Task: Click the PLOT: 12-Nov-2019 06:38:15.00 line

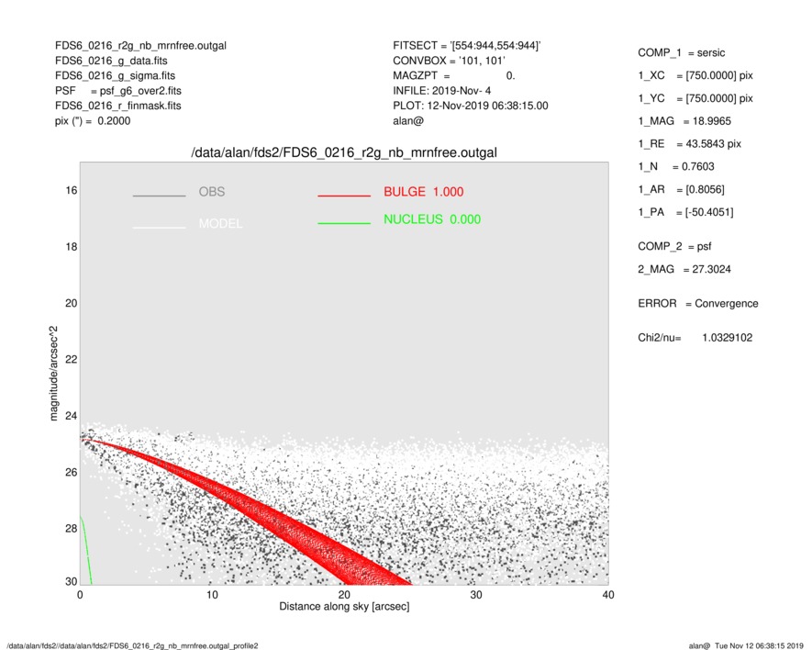Action: [x=470, y=106]
